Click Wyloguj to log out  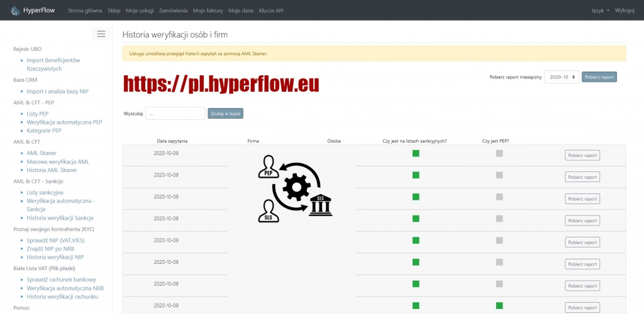coord(625,11)
